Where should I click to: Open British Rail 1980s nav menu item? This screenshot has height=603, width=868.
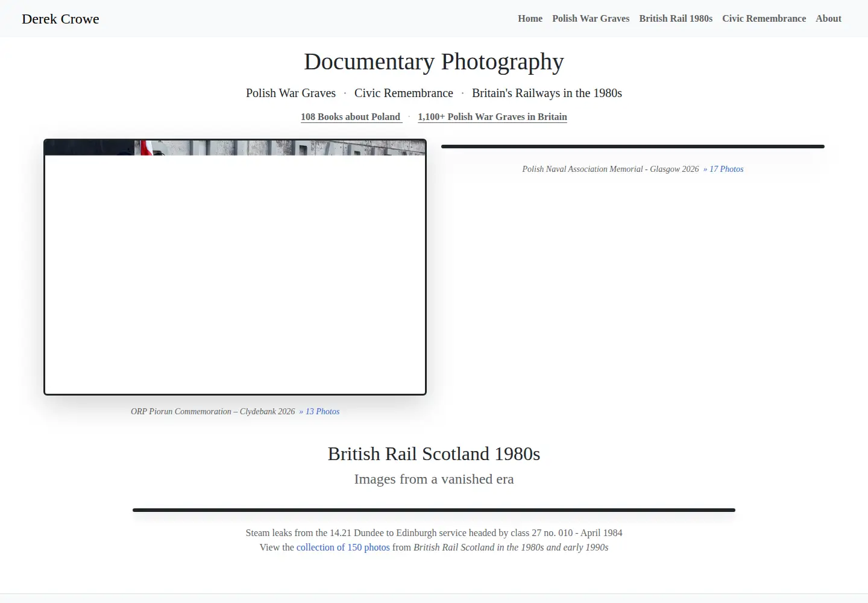pyautogui.click(x=676, y=19)
